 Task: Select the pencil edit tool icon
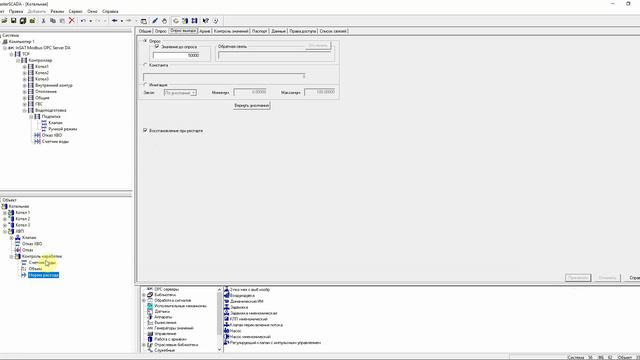click(x=155, y=20)
